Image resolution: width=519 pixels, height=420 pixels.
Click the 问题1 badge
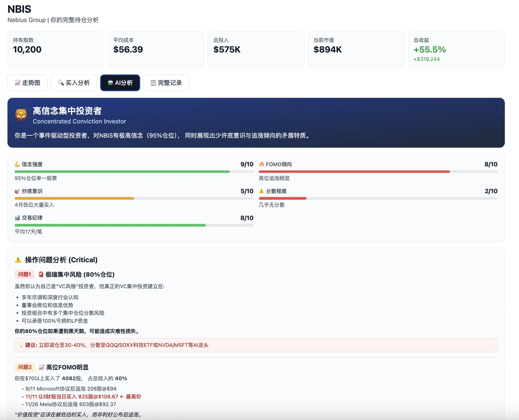[24, 274]
